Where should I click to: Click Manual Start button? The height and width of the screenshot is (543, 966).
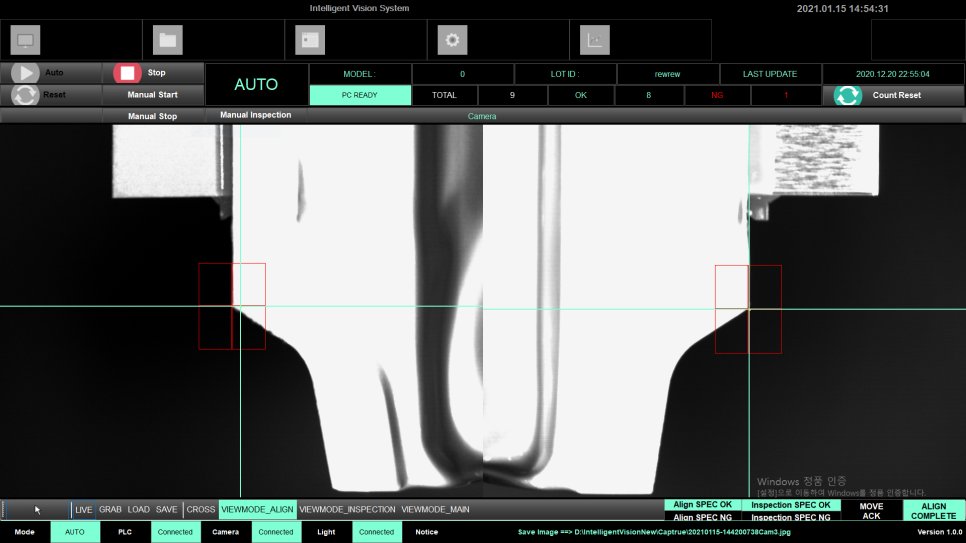[x=152, y=95]
